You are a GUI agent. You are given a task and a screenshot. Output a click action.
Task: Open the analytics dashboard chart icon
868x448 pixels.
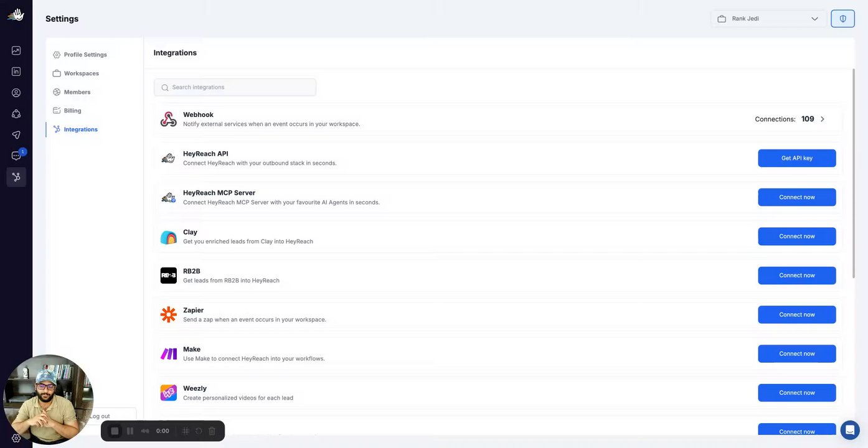[x=16, y=50]
